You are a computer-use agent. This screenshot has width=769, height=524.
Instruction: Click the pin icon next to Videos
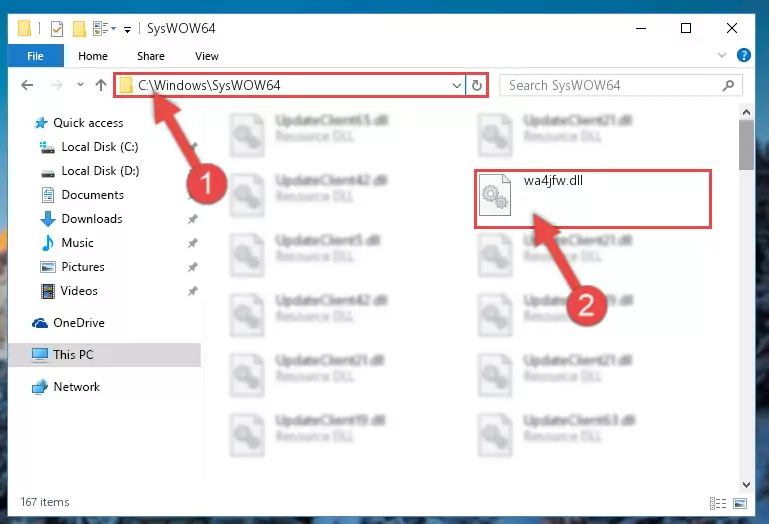[x=193, y=291]
